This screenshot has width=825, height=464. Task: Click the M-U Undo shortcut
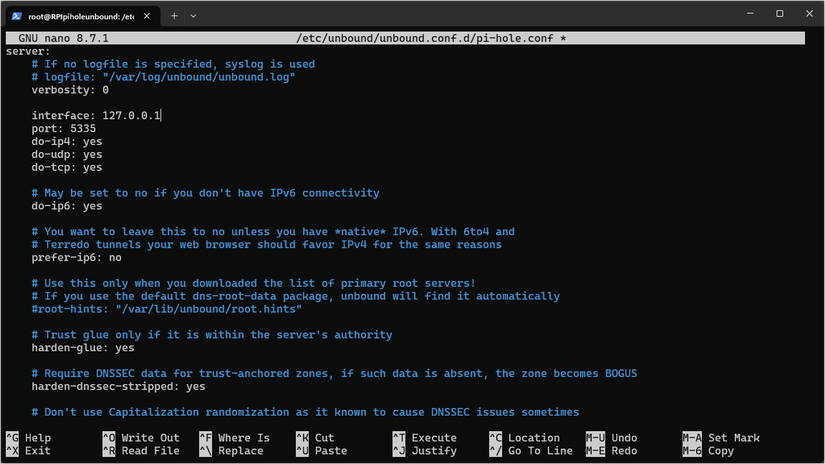point(611,438)
